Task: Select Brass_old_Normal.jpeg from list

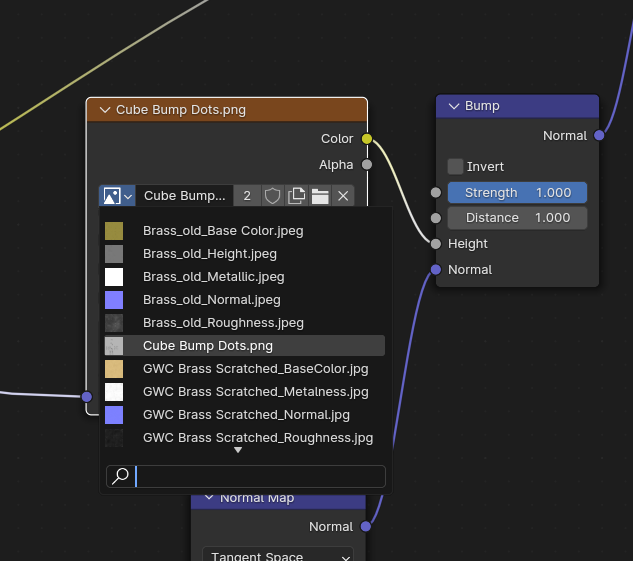Action: pyautogui.click(x=245, y=300)
